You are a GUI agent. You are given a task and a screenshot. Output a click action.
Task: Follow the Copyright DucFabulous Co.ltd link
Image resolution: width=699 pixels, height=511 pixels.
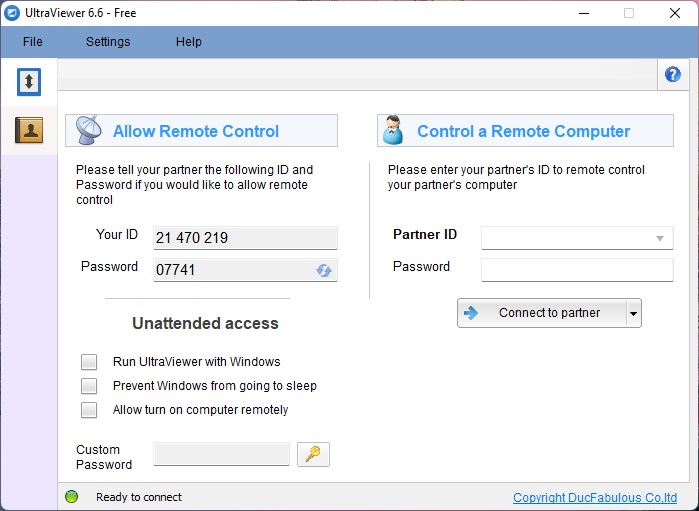click(x=594, y=498)
